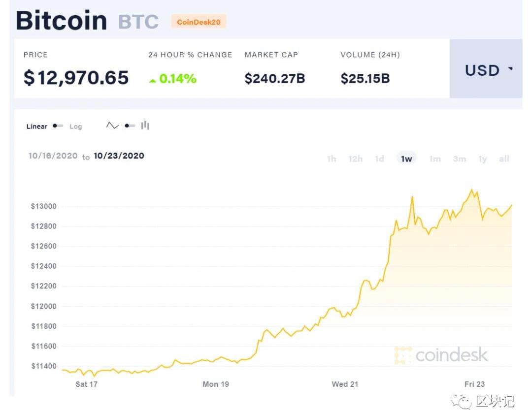This screenshot has height=410, width=532.
Task: Switch to the 1m time range
Action: point(435,158)
